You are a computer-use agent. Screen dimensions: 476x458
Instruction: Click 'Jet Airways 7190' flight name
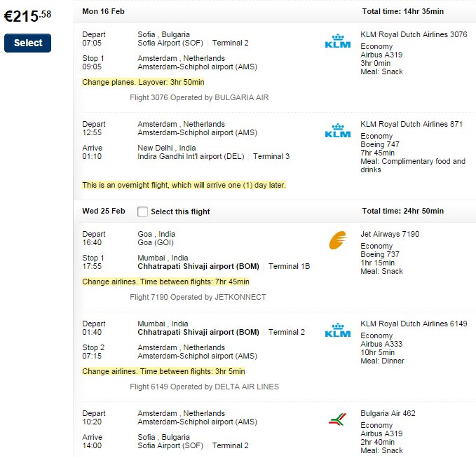390,234
